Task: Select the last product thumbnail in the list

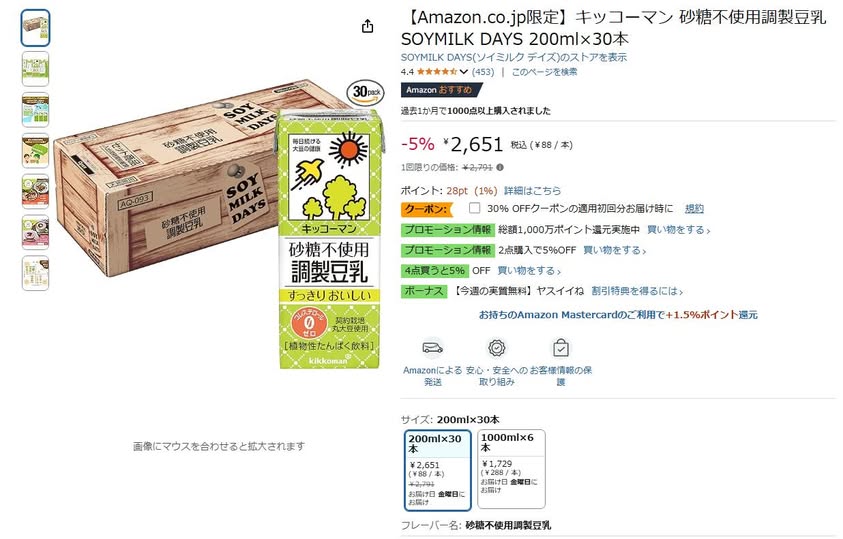Action: (x=35, y=274)
